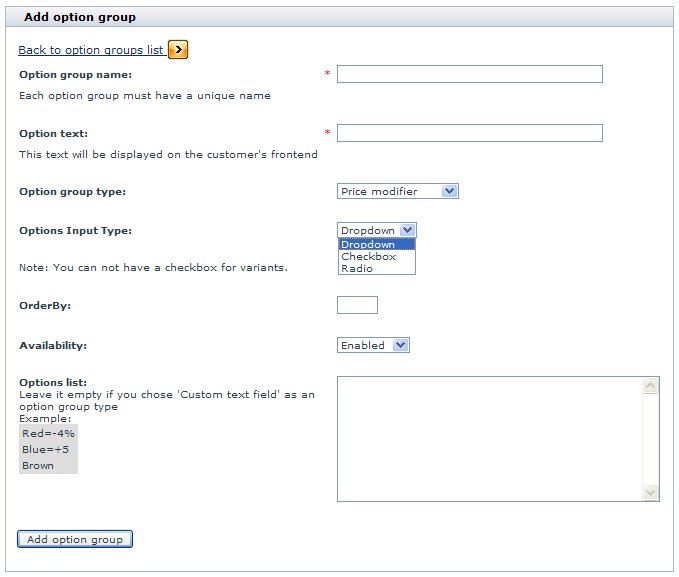Click the textarea scrollbar down arrow
The height and width of the screenshot is (577, 679).
[x=650, y=493]
